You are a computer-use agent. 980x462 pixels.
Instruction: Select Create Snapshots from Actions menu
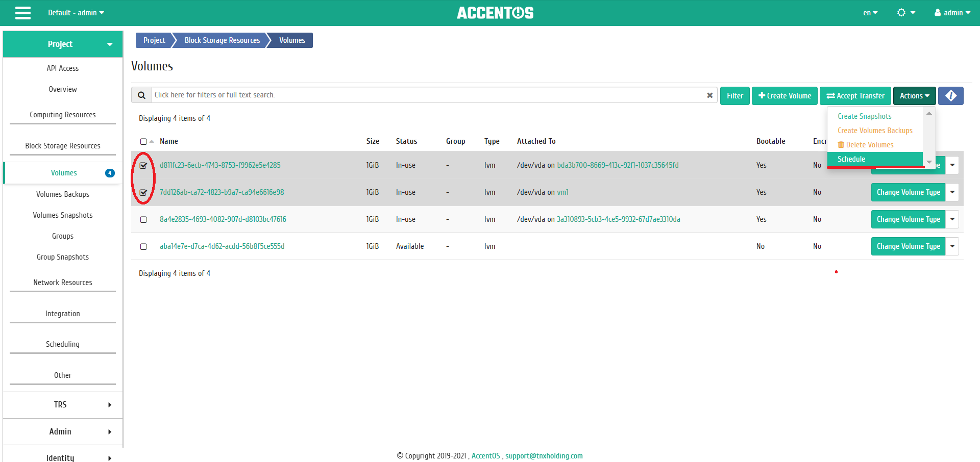pos(864,116)
